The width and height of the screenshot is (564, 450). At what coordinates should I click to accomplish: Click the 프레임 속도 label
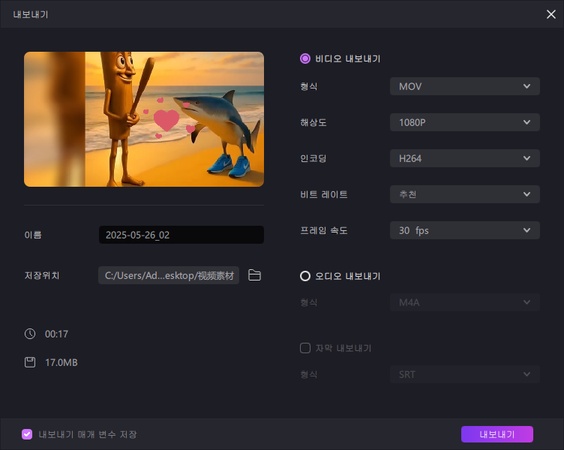[324, 231]
